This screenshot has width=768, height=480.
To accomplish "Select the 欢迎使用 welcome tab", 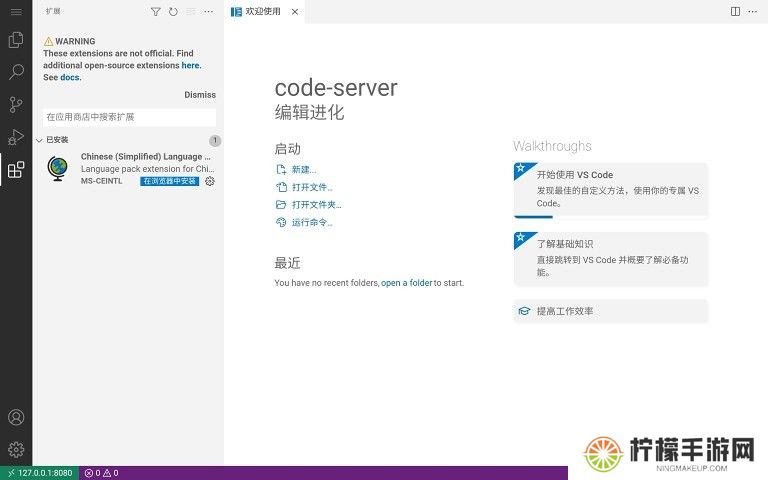I will pos(263,12).
